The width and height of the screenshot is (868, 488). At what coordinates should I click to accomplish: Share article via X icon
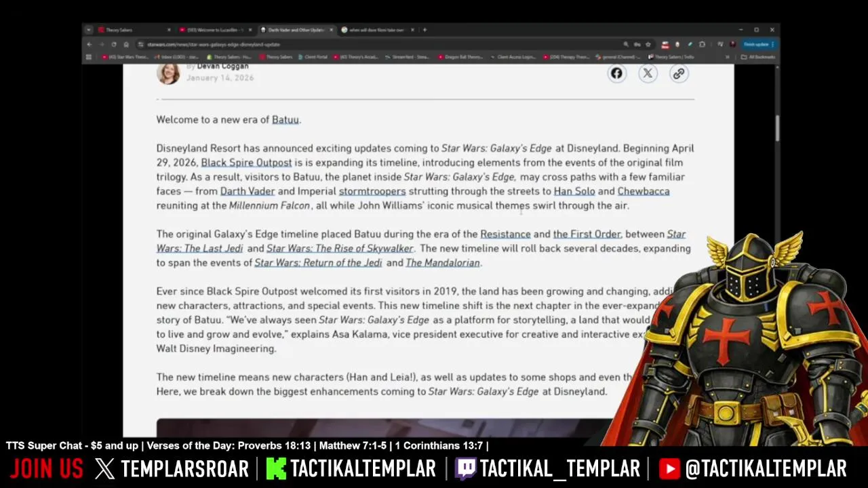(648, 73)
